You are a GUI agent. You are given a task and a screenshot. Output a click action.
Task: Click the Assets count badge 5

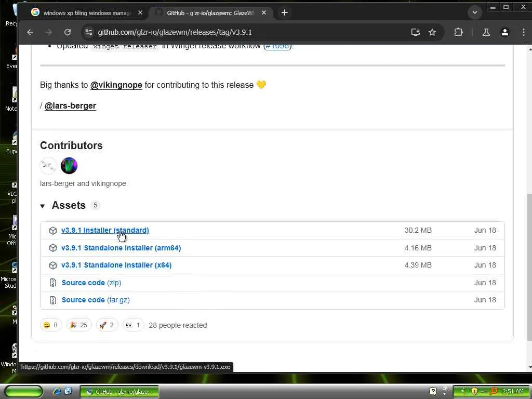96,205
